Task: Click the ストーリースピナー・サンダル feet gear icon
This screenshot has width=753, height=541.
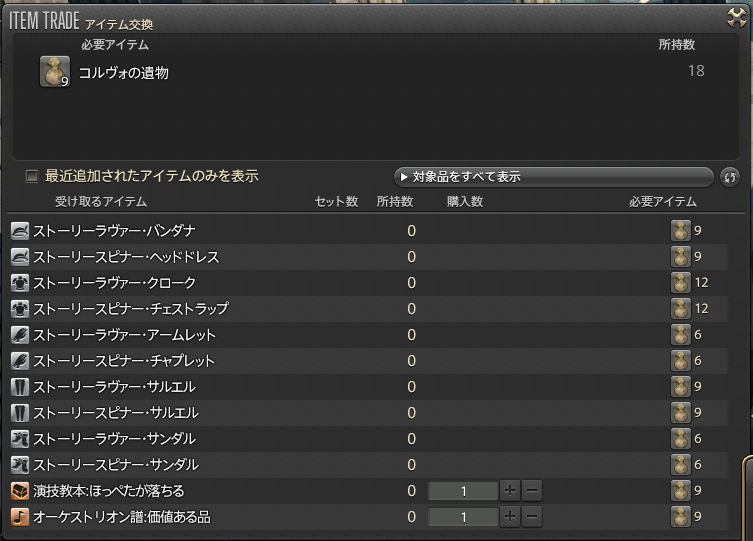Action: coord(20,465)
